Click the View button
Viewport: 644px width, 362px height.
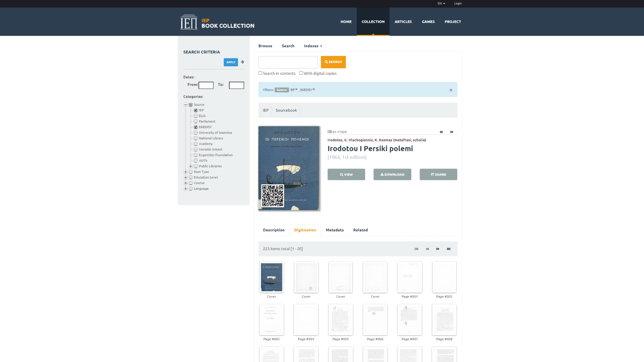346,174
